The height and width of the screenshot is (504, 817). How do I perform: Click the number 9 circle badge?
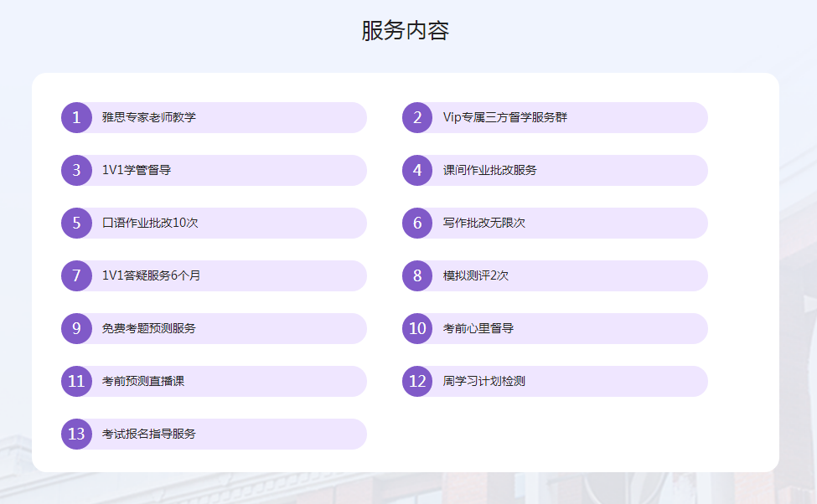click(x=76, y=328)
